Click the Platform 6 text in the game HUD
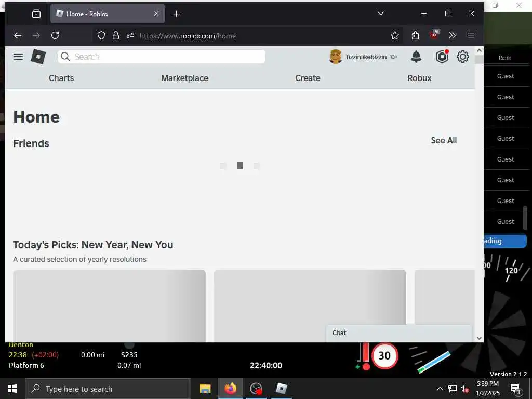This screenshot has height=399, width=532. click(26, 365)
